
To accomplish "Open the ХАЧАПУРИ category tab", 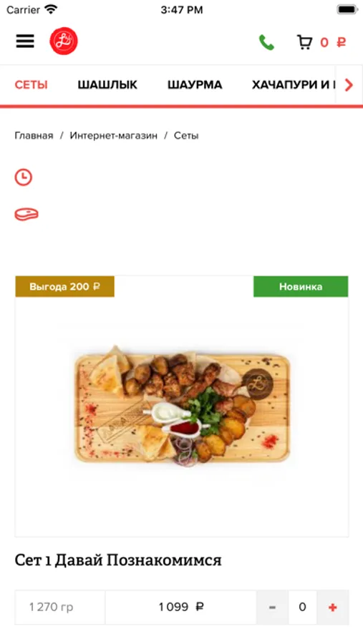I will 294,85.
